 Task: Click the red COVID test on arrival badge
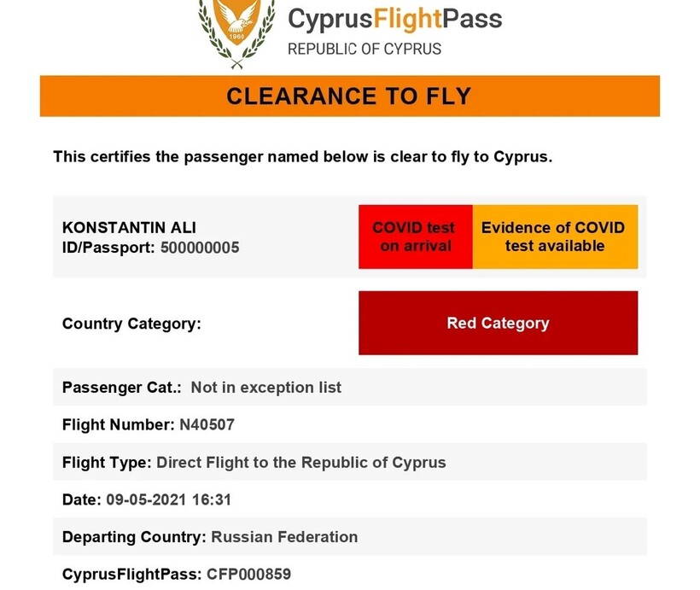pyautogui.click(x=415, y=237)
